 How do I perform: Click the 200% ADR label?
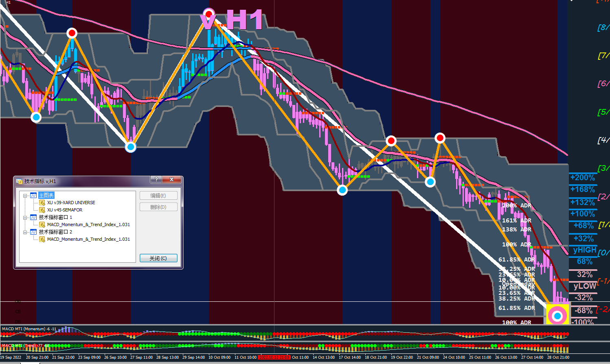[517, 205]
